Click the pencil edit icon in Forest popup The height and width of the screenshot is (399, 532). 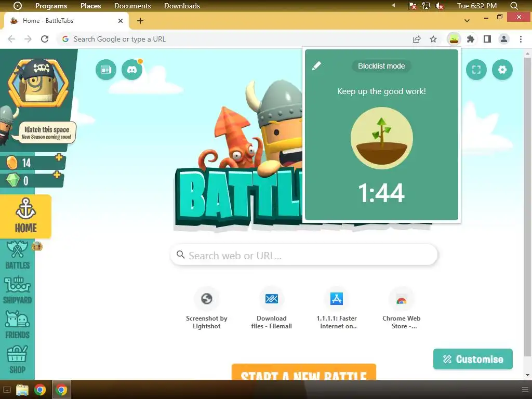(x=316, y=66)
